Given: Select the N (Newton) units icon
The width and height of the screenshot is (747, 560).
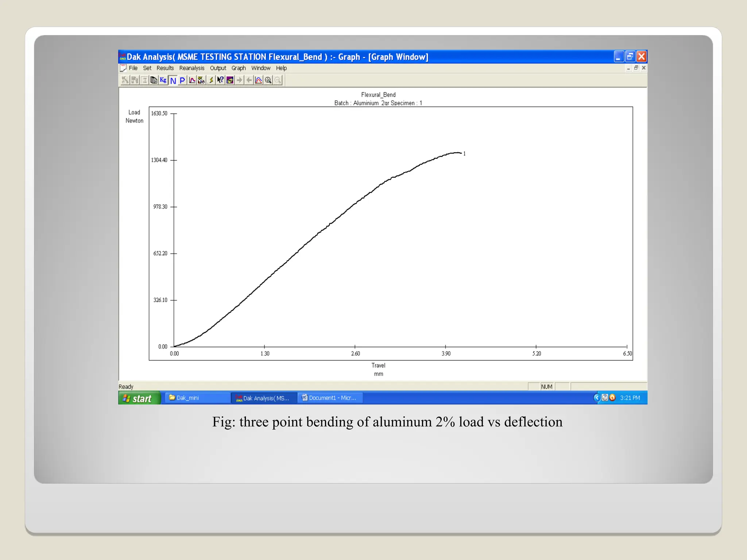Looking at the screenshot, I should click(173, 81).
